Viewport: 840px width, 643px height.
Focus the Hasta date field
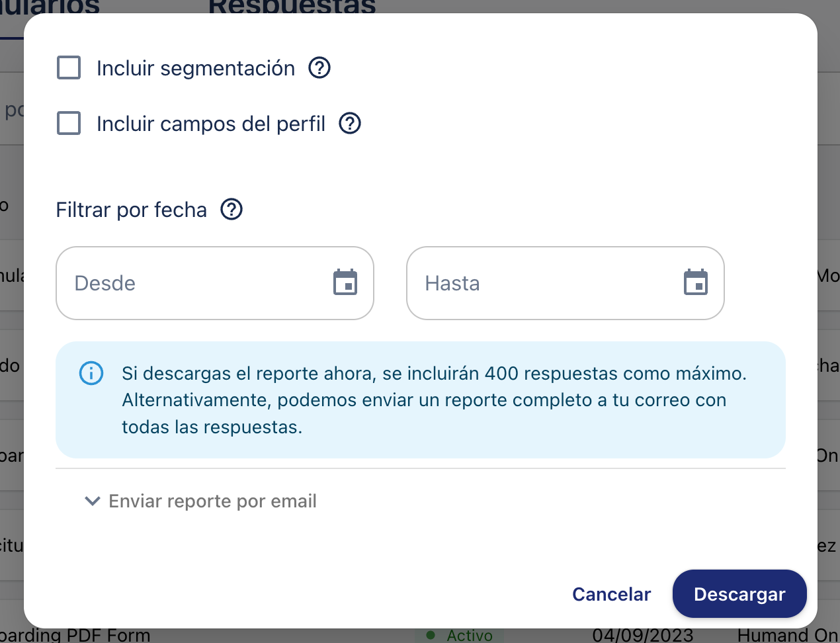pyautogui.click(x=542, y=283)
